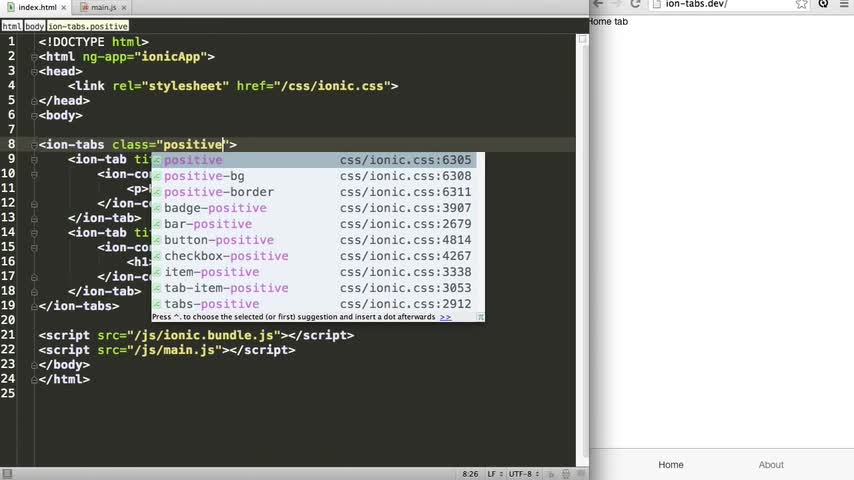This screenshot has width=854, height=480.
Task: Close the index.html tab
Action: pyautogui.click(x=64, y=8)
